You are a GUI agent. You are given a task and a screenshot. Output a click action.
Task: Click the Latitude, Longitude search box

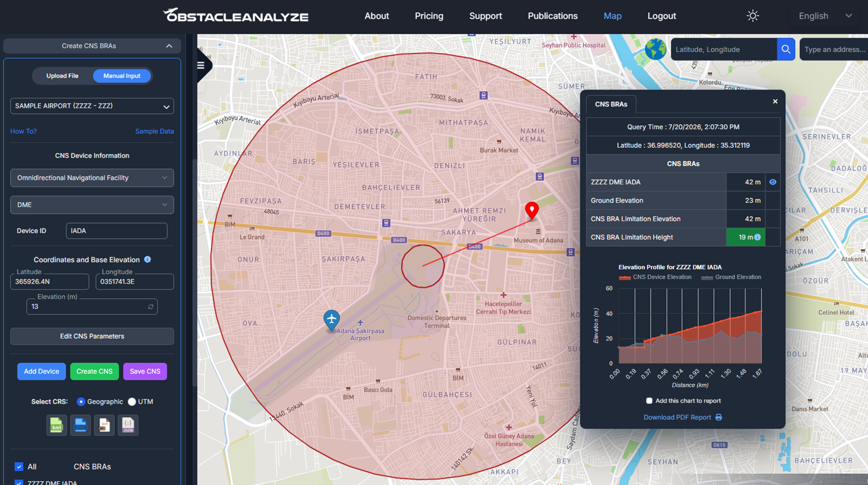(724, 49)
